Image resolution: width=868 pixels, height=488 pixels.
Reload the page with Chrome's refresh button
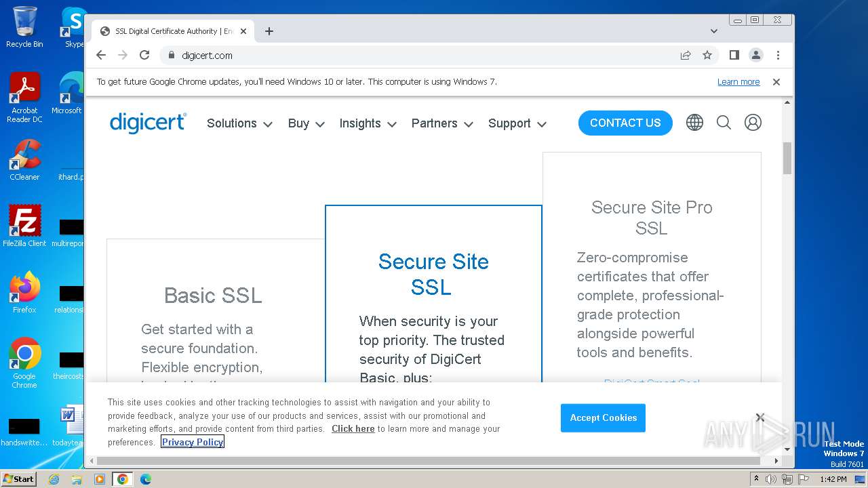coord(144,56)
